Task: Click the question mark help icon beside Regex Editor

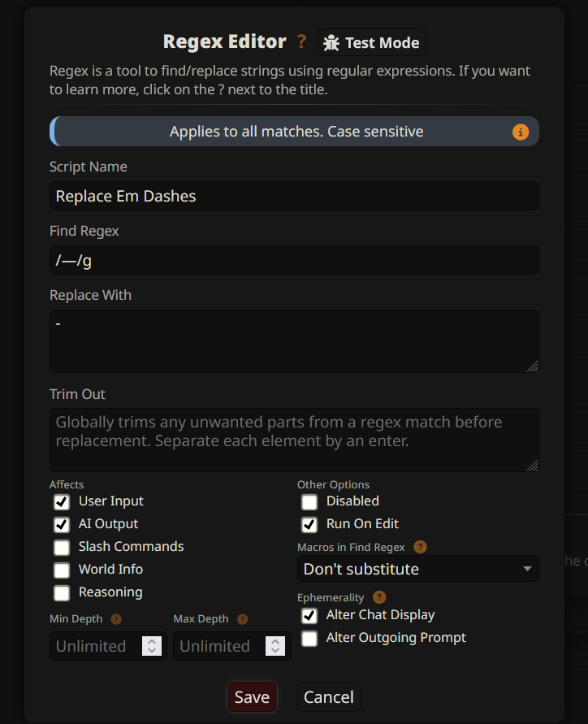Action: point(302,41)
